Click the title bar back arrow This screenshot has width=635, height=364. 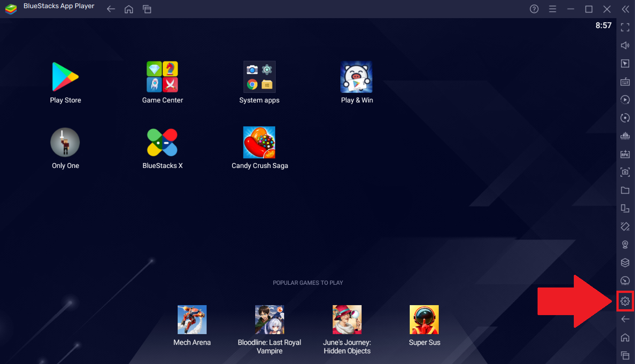tap(111, 9)
